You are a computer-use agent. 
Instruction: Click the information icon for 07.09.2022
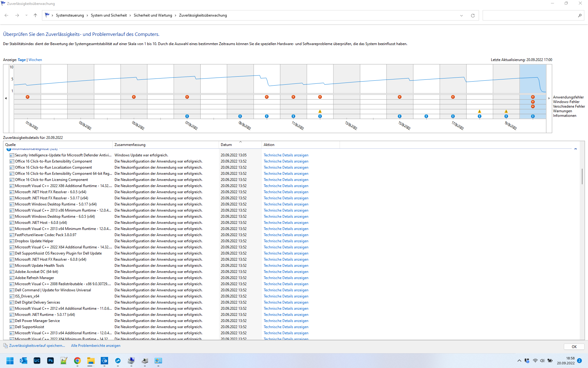pos(187,116)
